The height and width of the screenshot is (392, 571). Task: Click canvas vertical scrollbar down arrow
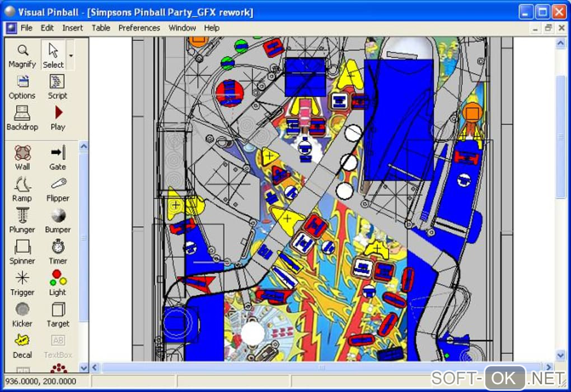[x=560, y=355]
